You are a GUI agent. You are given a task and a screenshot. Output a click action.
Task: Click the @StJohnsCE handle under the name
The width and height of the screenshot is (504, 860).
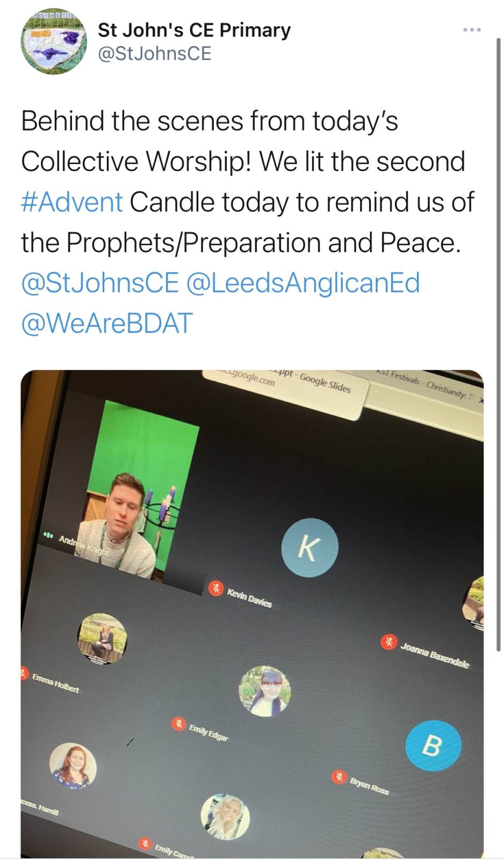click(154, 54)
